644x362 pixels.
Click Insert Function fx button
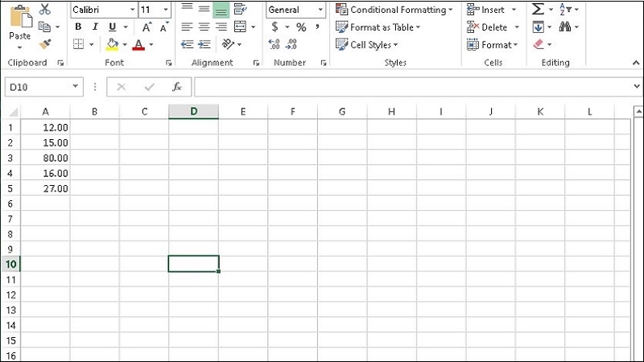click(177, 87)
